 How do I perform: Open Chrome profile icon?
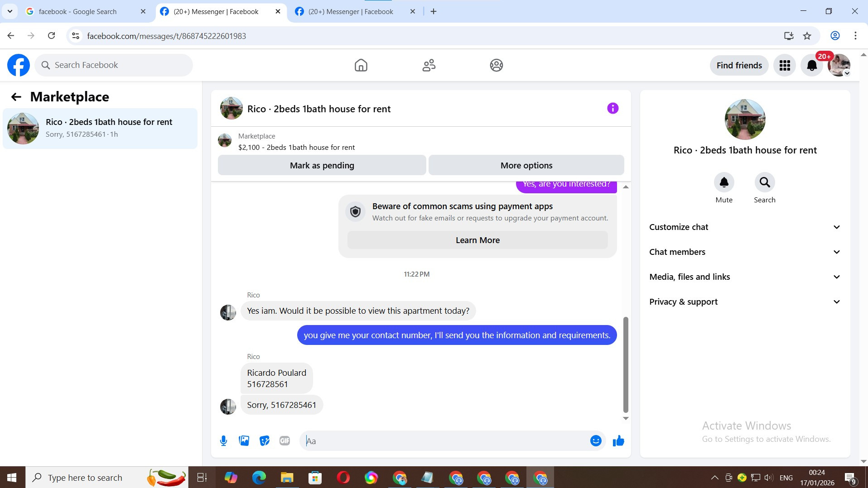coord(835,36)
